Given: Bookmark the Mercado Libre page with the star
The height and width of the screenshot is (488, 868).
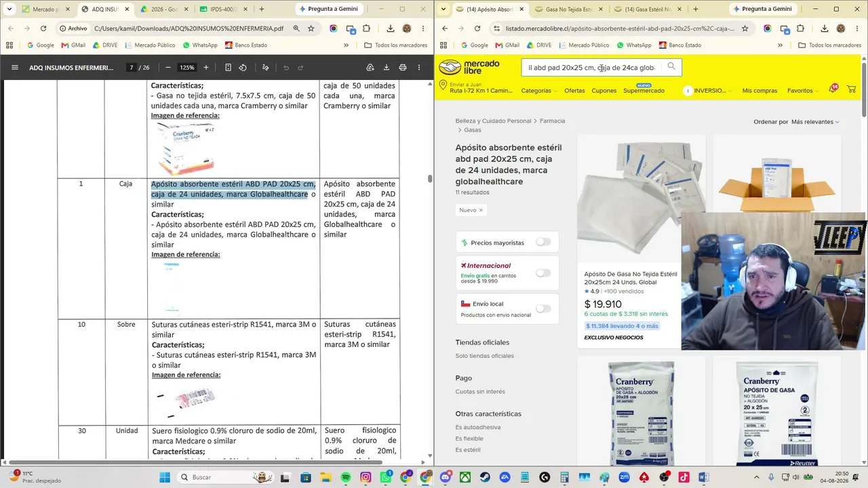Looking at the screenshot, I should coord(745,28).
